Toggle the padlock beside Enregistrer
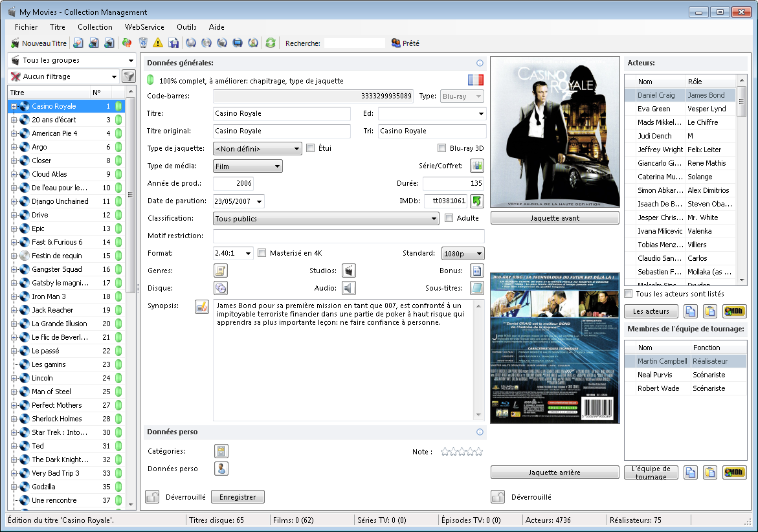 click(152, 496)
